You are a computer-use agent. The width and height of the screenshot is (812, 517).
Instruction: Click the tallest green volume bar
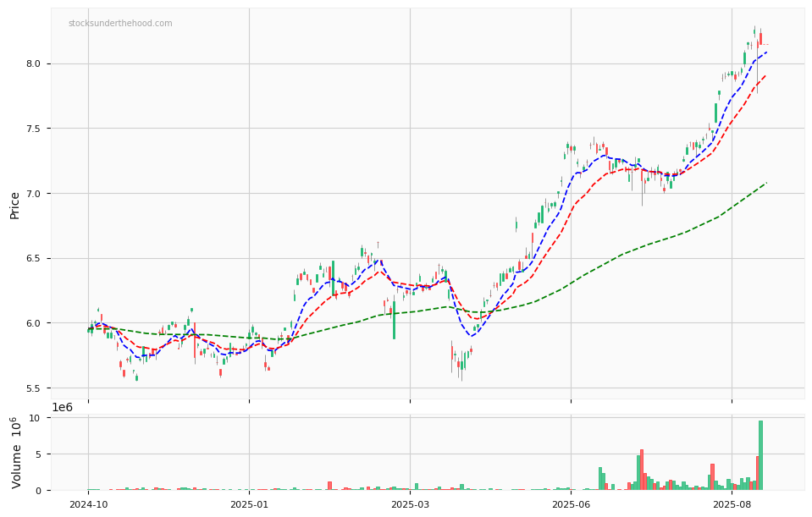[x=760, y=455]
